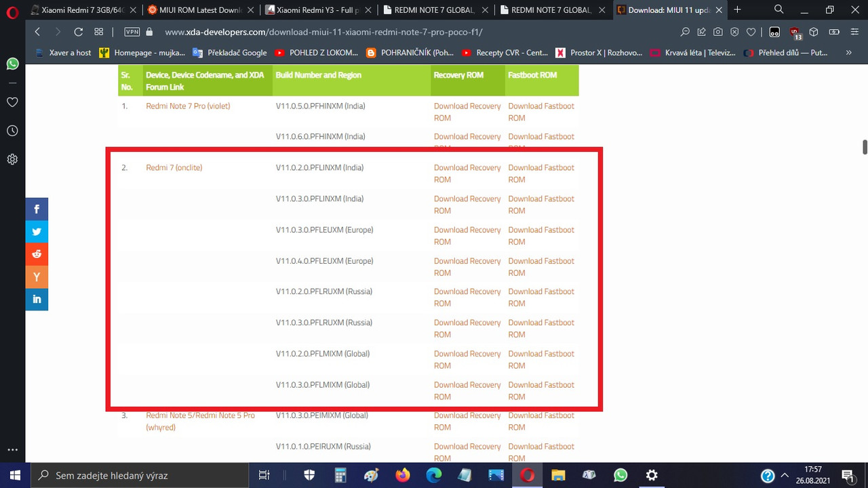The width and height of the screenshot is (868, 488).
Task: Download Fastboot ROM for V11.0.2.0.PFLRUXM Russia
Action: (x=541, y=297)
